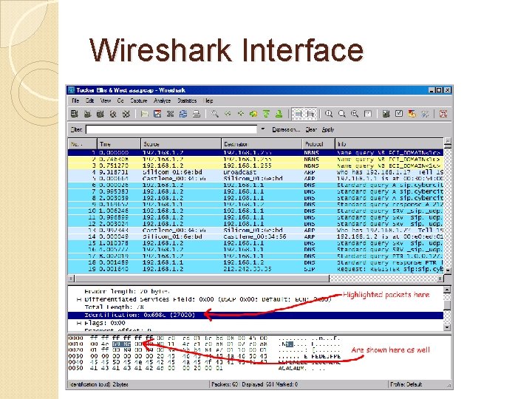
Task: Toggle auto scroll during live capture
Action: (x=311, y=114)
